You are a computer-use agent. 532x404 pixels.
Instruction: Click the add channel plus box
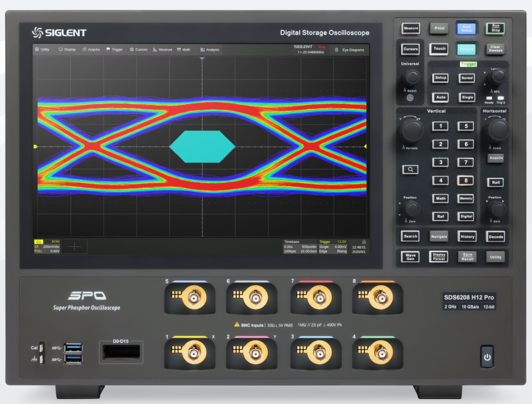(x=74, y=246)
